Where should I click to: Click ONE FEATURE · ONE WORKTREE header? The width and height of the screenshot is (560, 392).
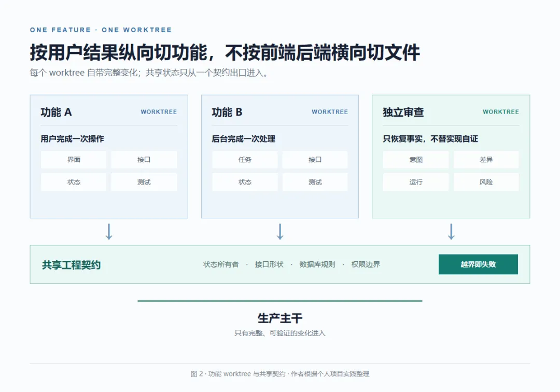pyautogui.click(x=101, y=30)
